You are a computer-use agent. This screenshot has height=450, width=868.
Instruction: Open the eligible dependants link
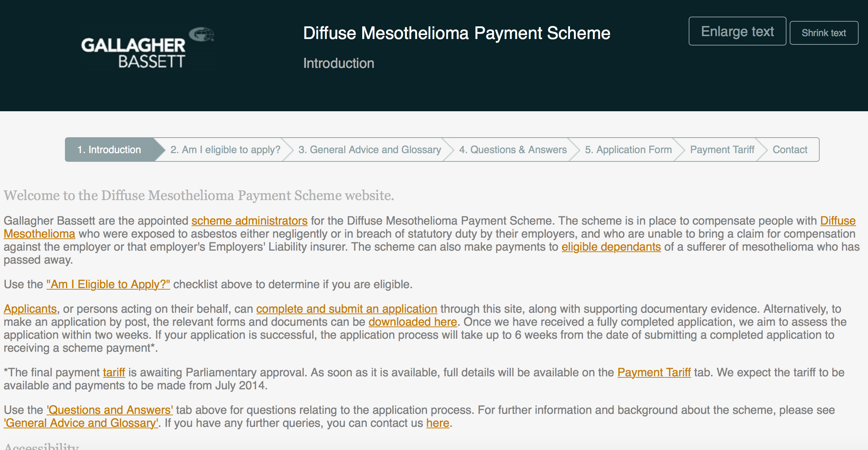(611, 247)
